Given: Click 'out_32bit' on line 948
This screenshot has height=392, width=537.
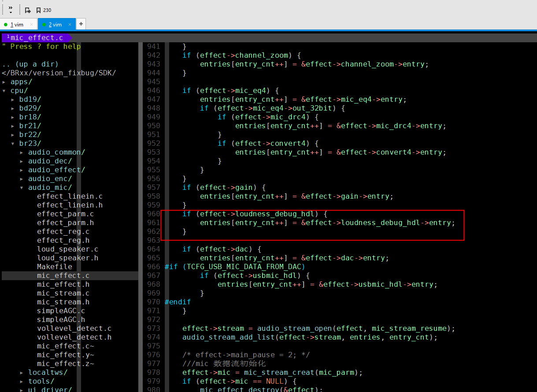Looking at the screenshot, I should tap(312, 108).
